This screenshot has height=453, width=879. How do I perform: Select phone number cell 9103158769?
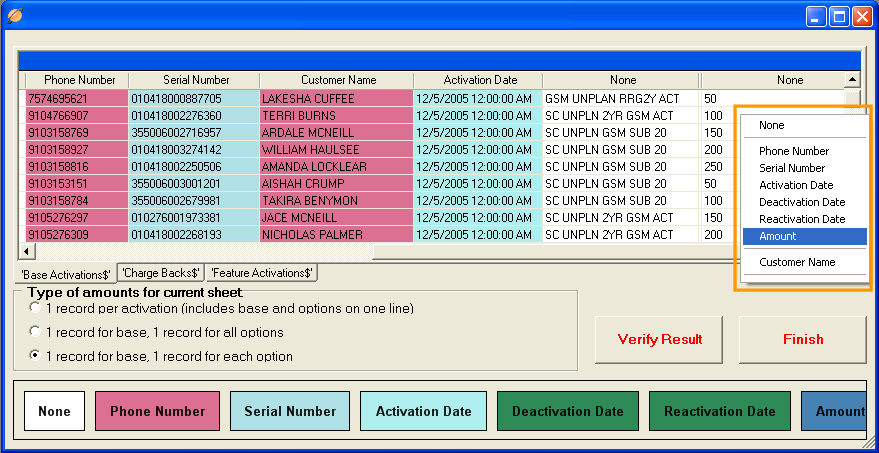click(77, 132)
